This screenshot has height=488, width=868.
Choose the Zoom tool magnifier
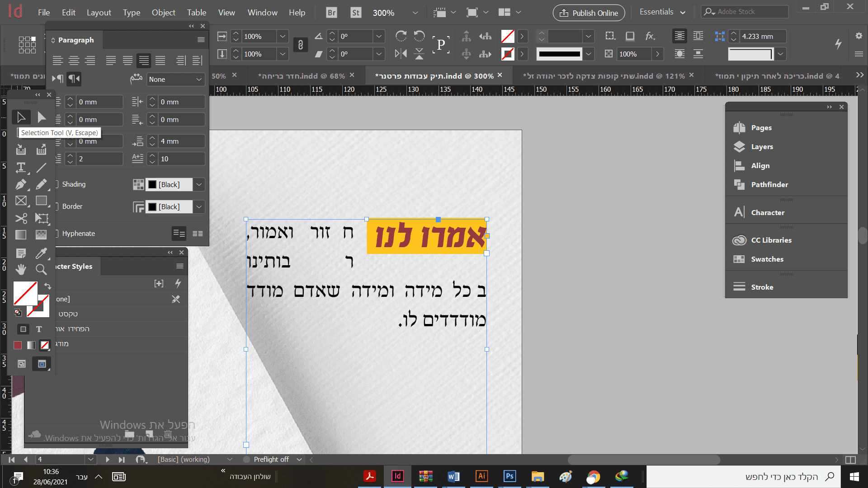click(41, 270)
